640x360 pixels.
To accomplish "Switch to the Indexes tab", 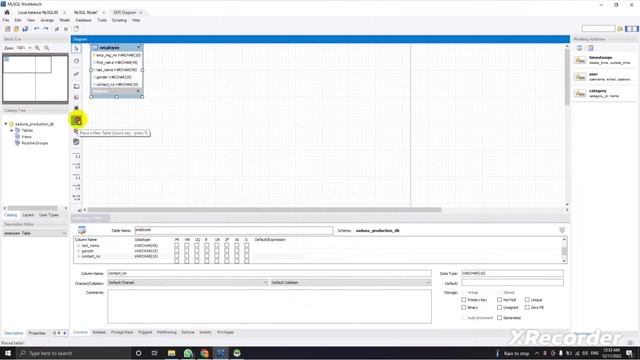I will tap(99, 332).
